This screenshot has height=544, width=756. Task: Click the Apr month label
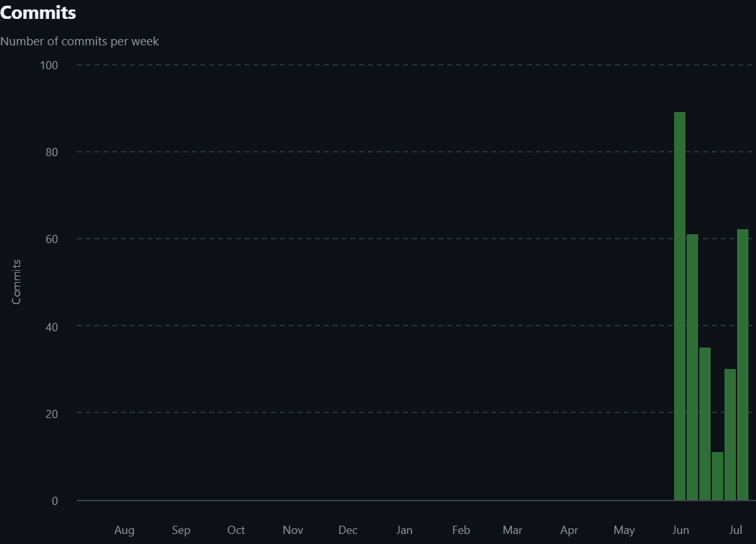point(569,530)
